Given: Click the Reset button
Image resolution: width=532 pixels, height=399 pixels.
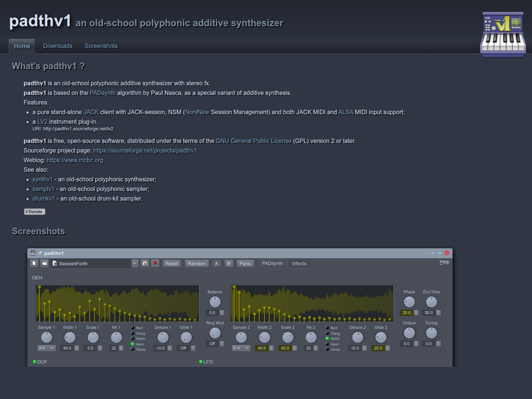Looking at the screenshot, I should click(x=172, y=263).
